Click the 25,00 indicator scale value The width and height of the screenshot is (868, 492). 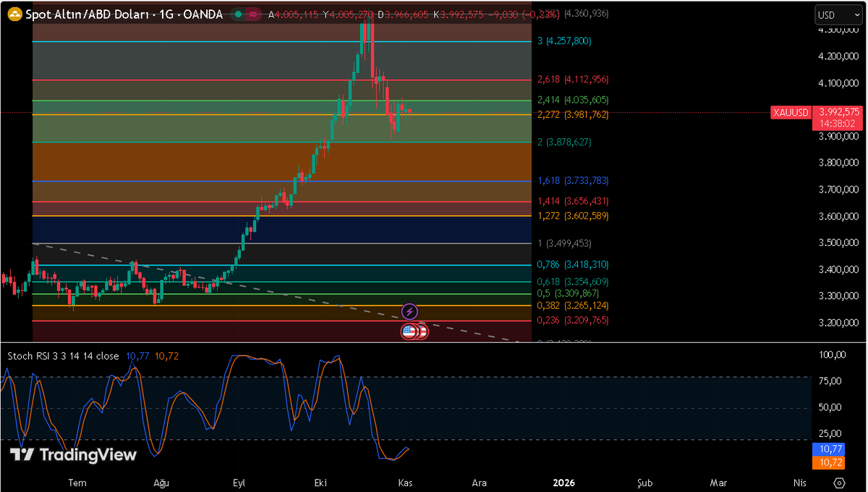coord(831,434)
